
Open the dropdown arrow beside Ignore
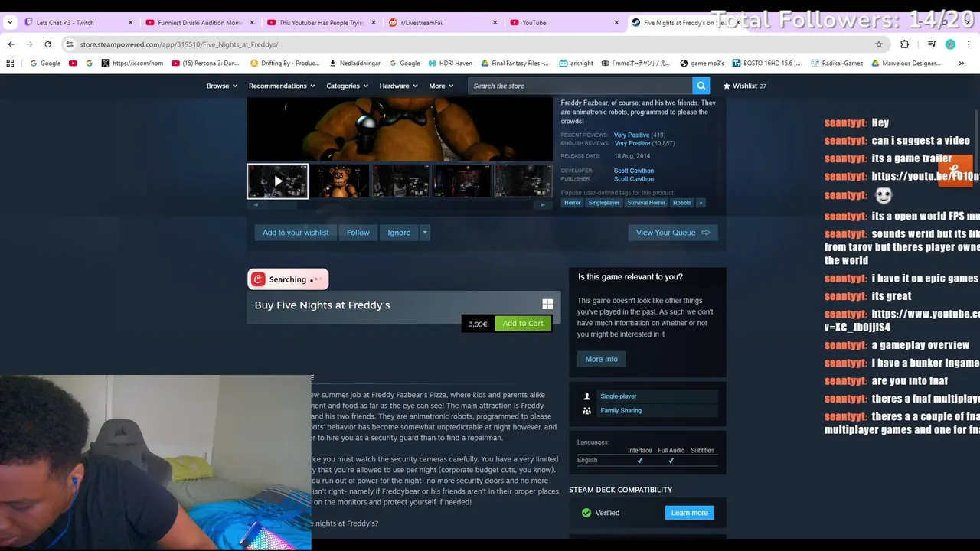[425, 233]
